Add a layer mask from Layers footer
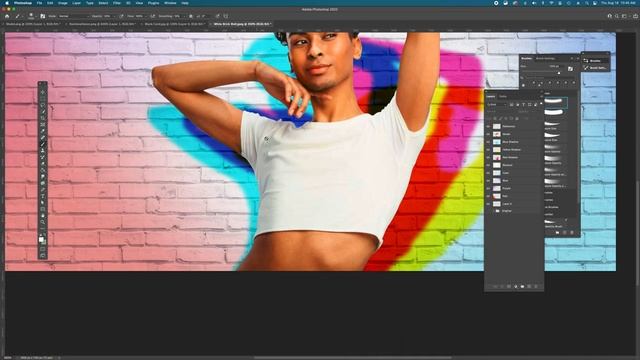Screen dimensions: 640x360 point(509,287)
